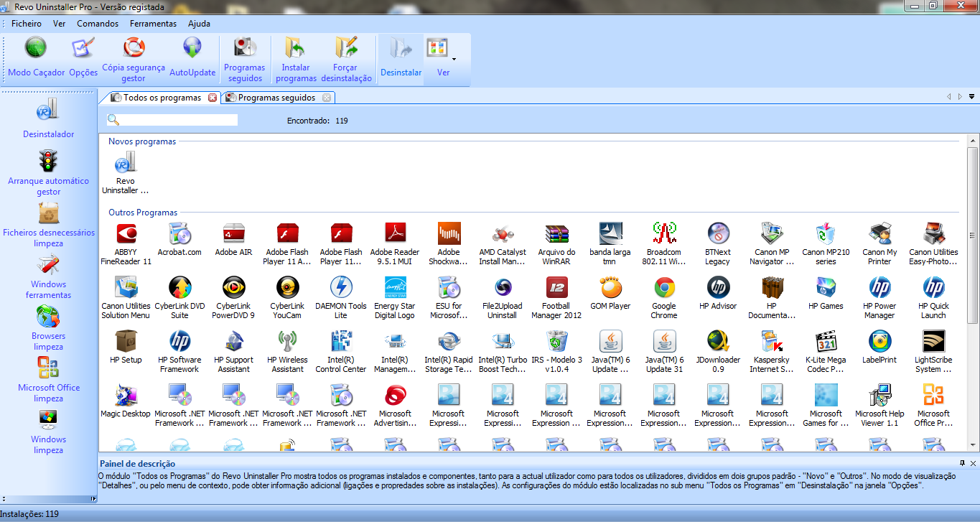Select Arquivo do WinRAR icon

(x=556, y=244)
